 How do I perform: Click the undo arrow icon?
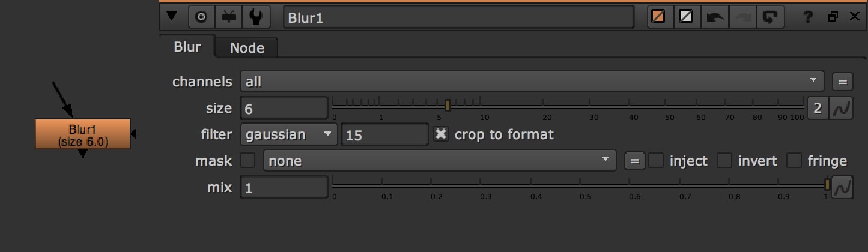(715, 17)
